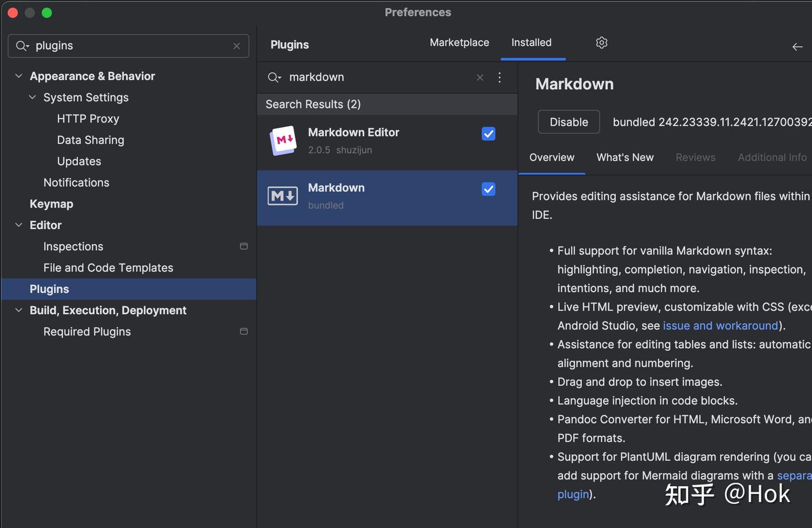Collapse the Appearance & Behavior section
The height and width of the screenshot is (528, 812).
pos(19,76)
